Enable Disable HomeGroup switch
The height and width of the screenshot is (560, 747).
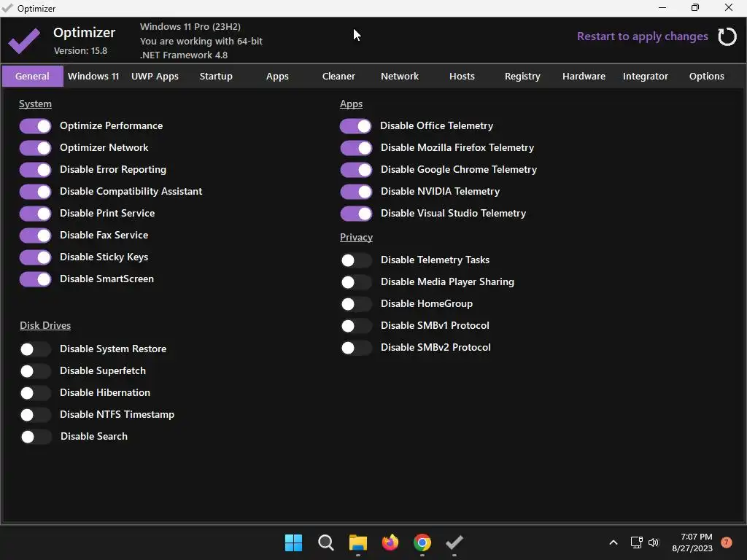[356, 304]
